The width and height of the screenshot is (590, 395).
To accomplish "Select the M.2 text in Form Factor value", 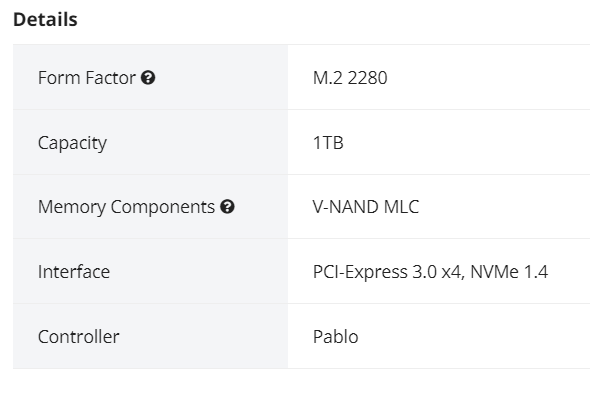I will (328, 78).
